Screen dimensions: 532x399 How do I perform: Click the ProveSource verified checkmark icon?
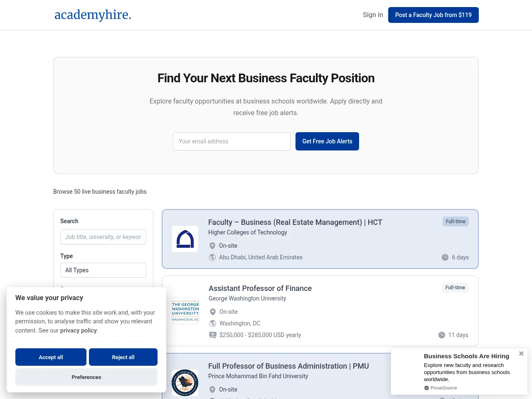[x=426, y=388]
